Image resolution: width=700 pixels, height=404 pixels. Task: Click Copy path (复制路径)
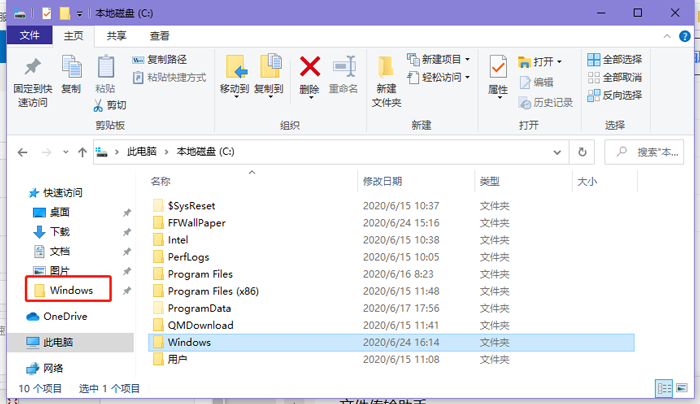coord(159,59)
